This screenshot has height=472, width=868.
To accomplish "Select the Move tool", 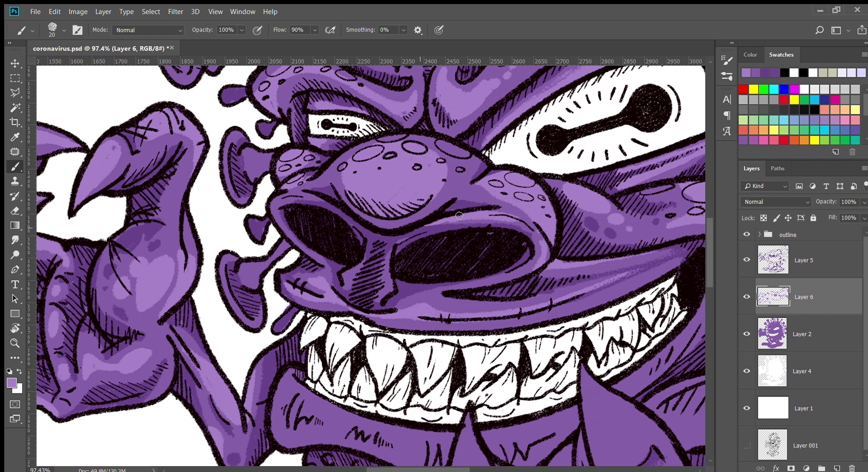I will [15, 63].
